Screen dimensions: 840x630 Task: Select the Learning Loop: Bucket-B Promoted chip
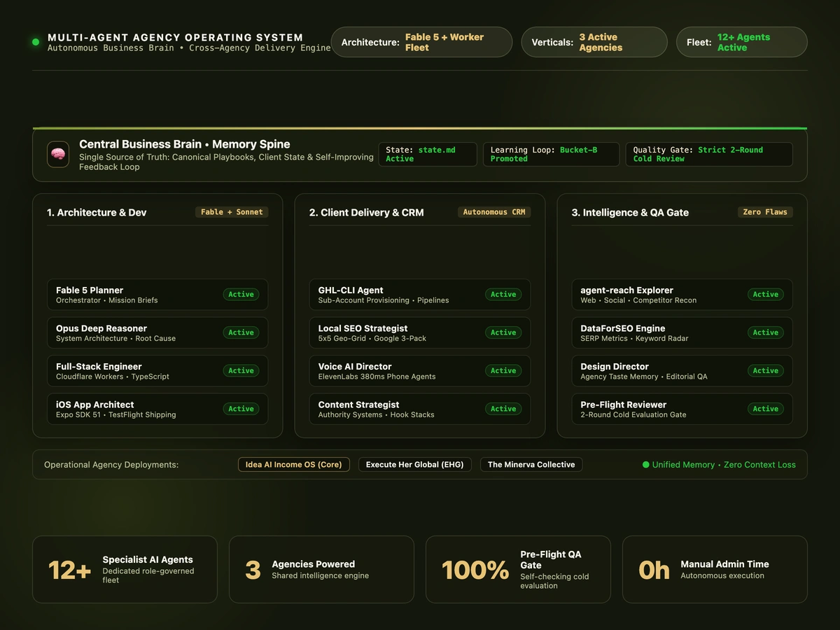pos(551,155)
